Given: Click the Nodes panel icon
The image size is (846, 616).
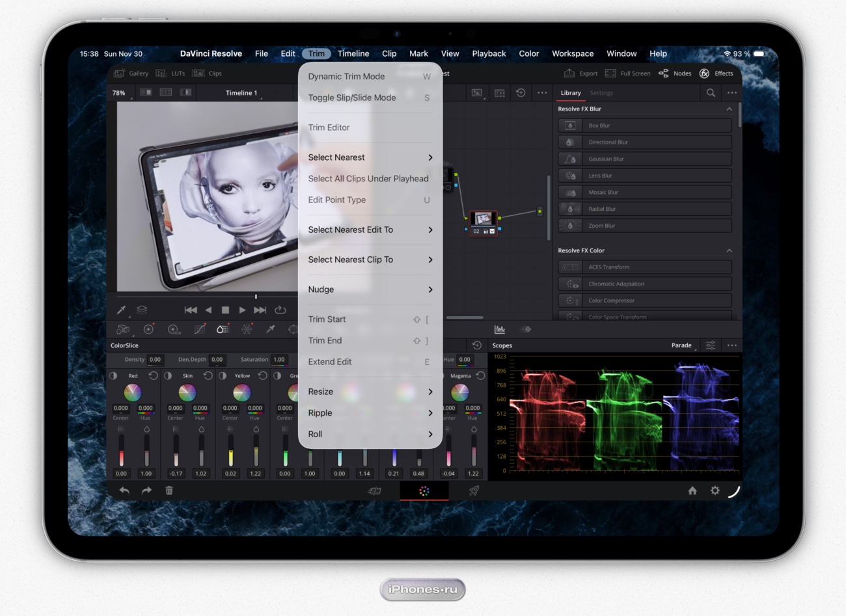Looking at the screenshot, I should (663, 74).
